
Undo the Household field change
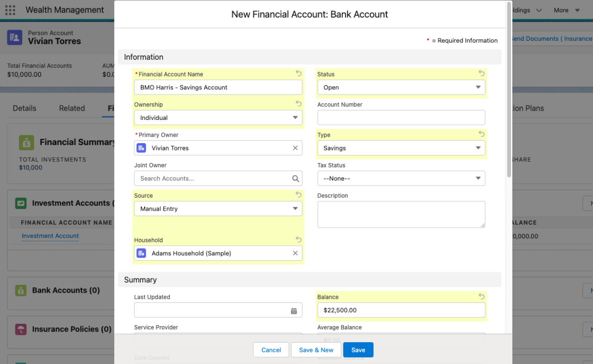pos(298,239)
